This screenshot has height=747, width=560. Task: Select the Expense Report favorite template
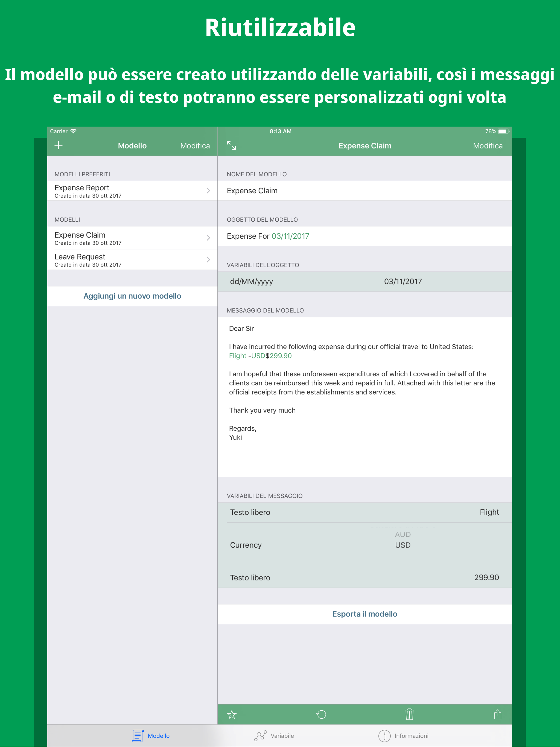[132, 191]
